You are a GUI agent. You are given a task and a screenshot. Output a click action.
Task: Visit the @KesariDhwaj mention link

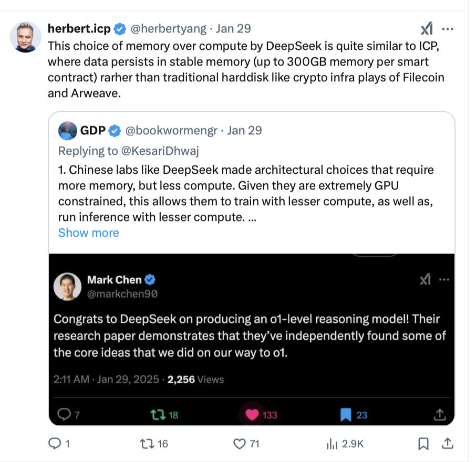[x=160, y=151]
